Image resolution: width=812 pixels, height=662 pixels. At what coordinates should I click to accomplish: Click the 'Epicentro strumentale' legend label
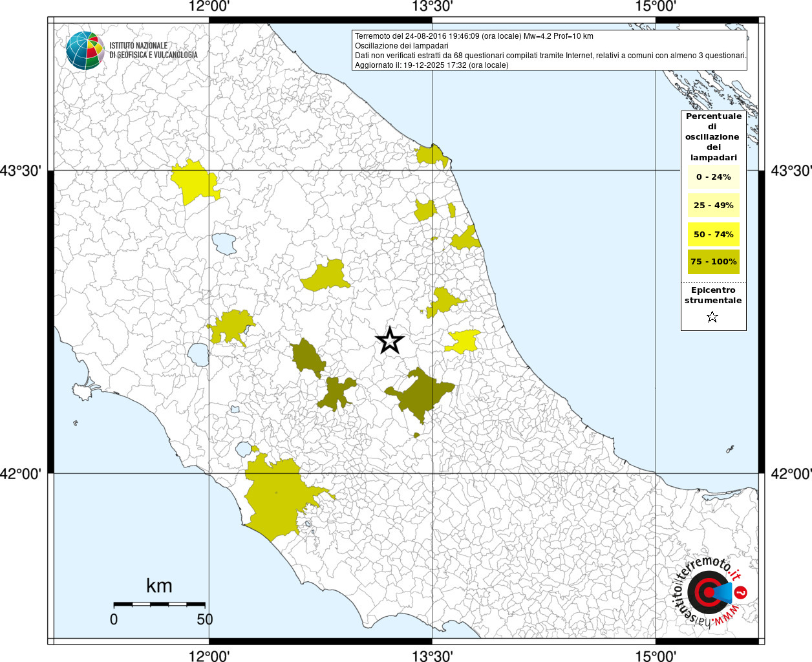(x=713, y=295)
